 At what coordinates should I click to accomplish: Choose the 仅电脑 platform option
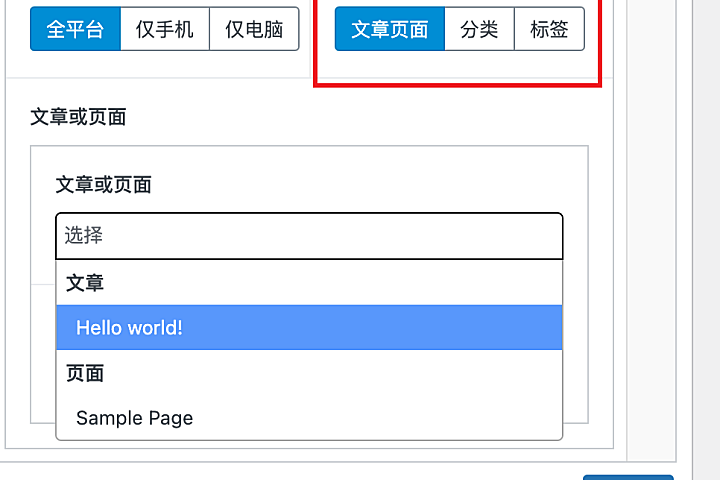(x=254, y=29)
